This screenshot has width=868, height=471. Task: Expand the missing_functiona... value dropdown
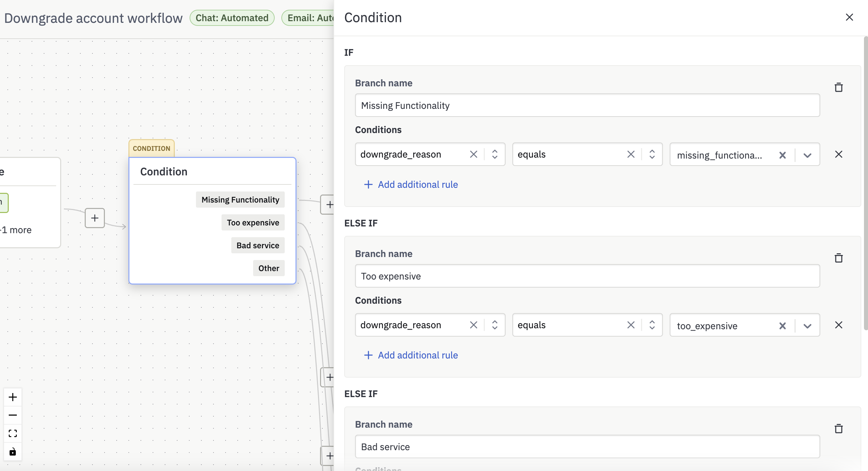[x=807, y=155]
